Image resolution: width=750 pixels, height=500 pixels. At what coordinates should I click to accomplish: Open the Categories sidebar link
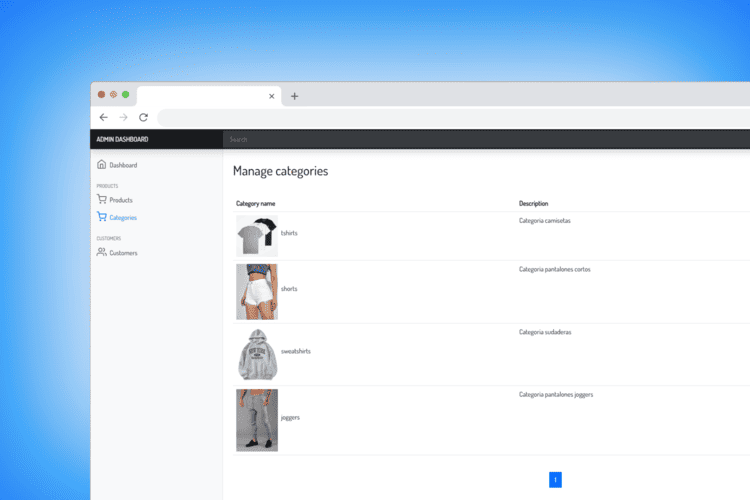[123, 218]
